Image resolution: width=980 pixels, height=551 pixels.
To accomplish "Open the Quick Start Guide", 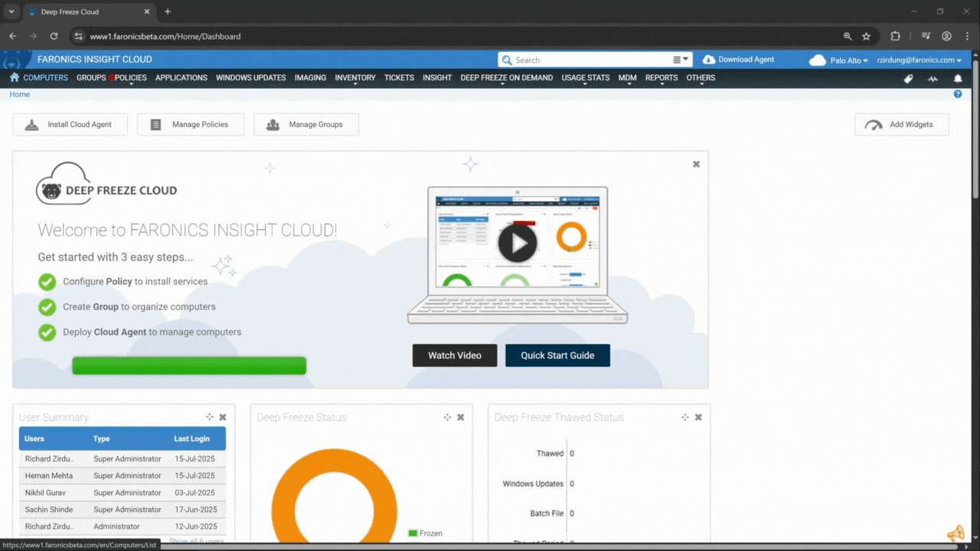I will pyautogui.click(x=557, y=355).
